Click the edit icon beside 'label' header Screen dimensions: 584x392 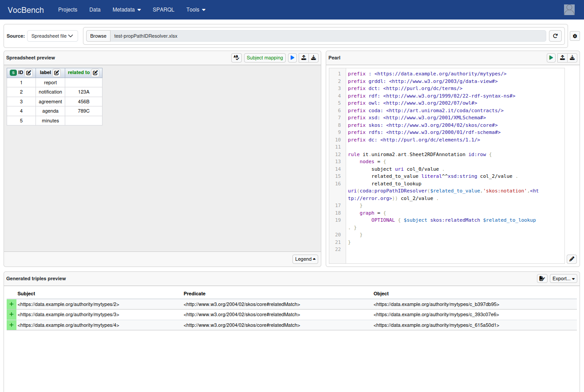point(57,73)
